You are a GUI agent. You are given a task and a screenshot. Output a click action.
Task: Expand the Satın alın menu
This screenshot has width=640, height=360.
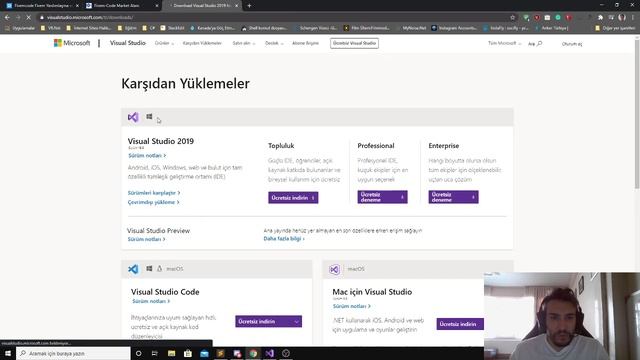click(244, 43)
